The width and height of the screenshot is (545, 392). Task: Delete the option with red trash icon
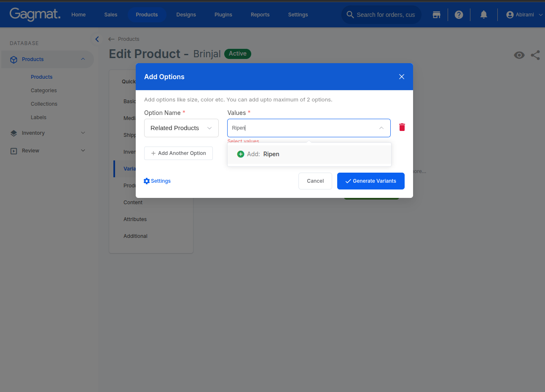[402, 127]
